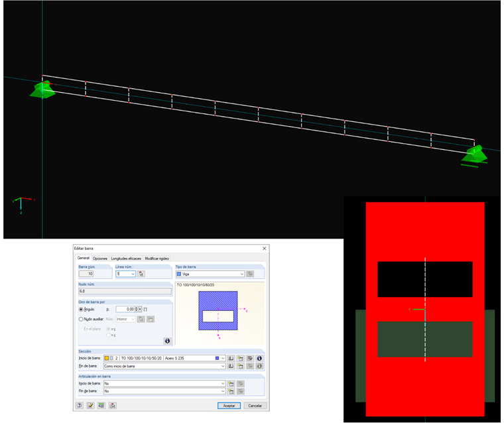
Task: Open section library for Fin de barra section
Action: point(231,366)
